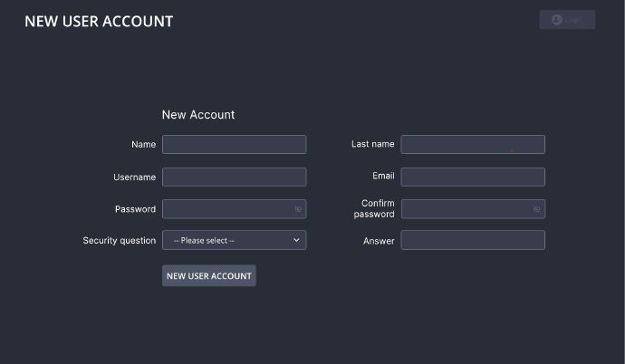Focus the Name input field
Image resolution: width=625 pixels, height=364 pixels.
pyautogui.click(x=234, y=145)
